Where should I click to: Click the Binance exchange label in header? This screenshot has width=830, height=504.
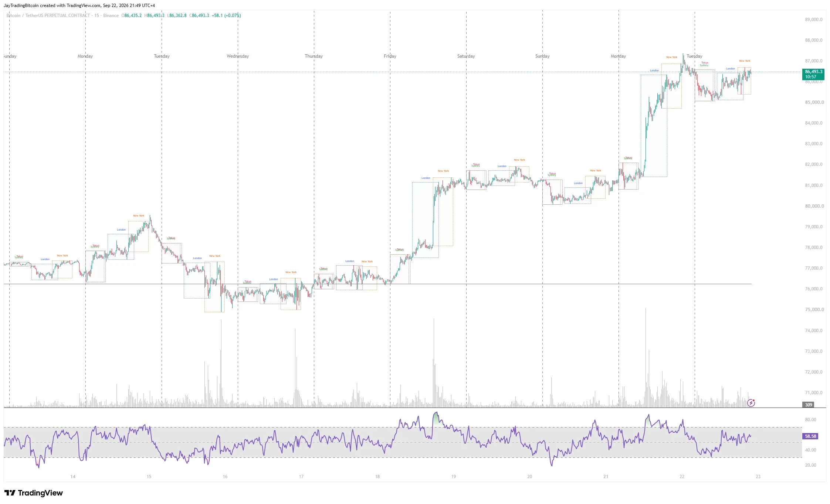(x=111, y=16)
